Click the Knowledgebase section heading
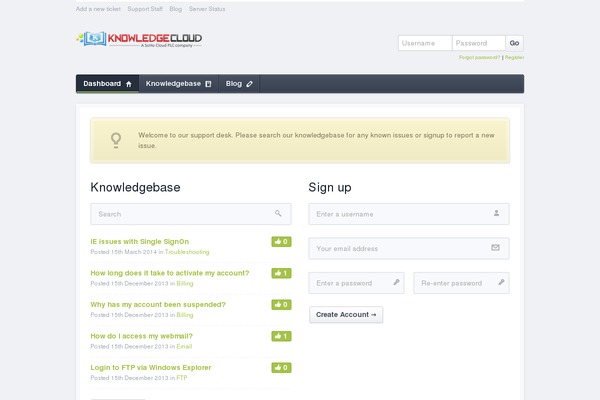 point(135,188)
